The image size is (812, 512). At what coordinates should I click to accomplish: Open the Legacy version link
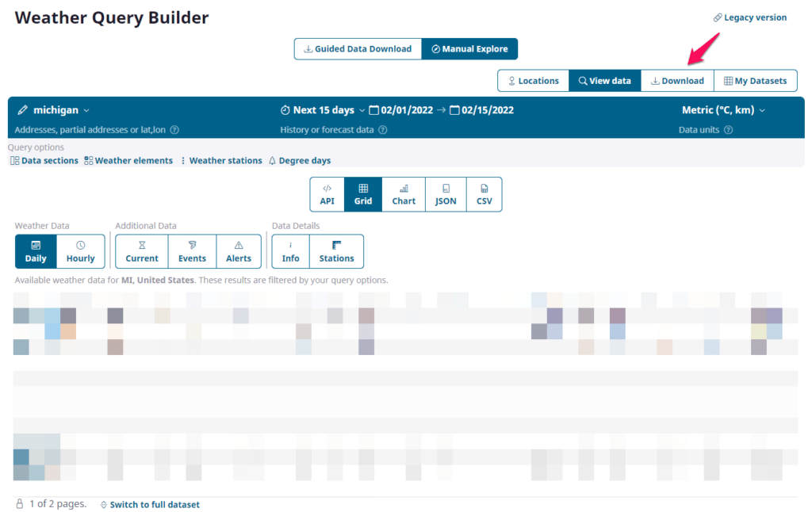[x=749, y=17]
